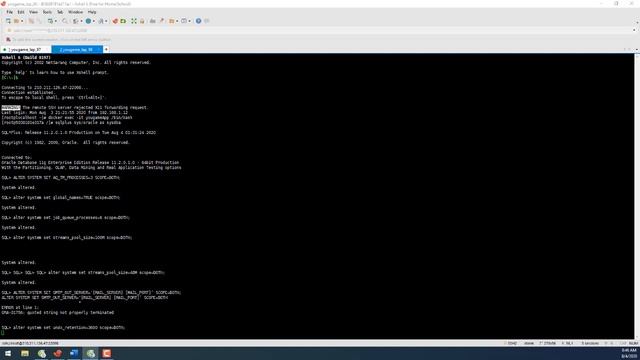Screen dimensions: 640x360
Task: Open the File menu
Action: (x=9, y=12)
